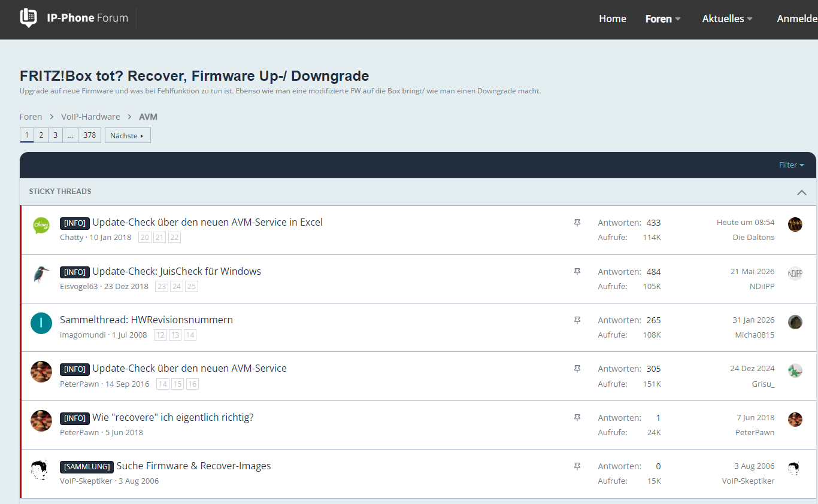This screenshot has height=504, width=818.
Task: Expand the Aktuelles navigation dropdown arrow
Action: pyautogui.click(x=749, y=19)
